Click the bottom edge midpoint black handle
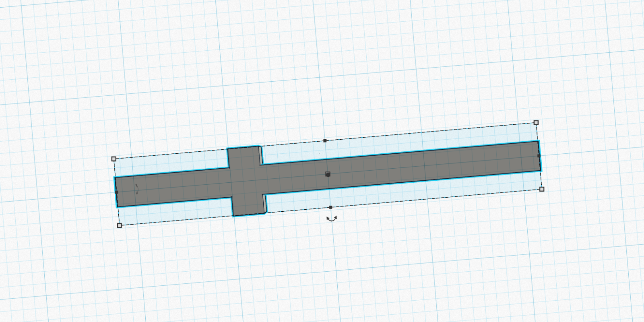 point(330,207)
